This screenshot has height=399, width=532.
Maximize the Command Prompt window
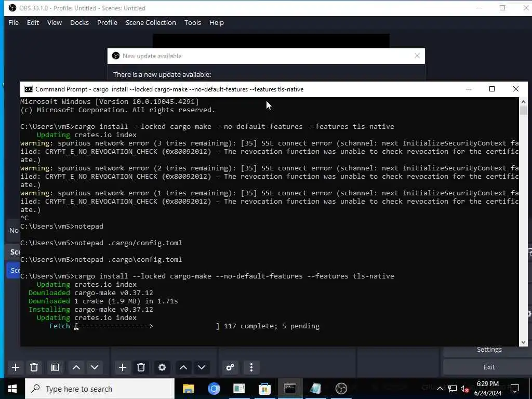492,89
